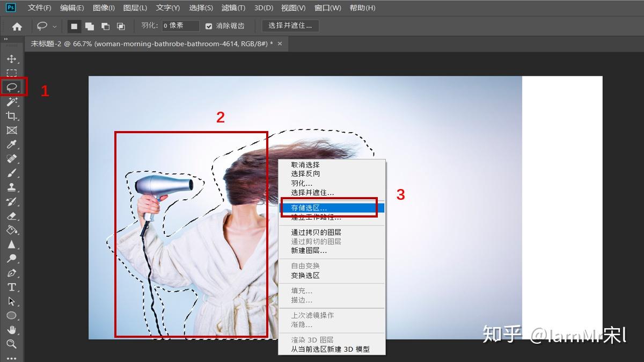Open the 视图(V) menu
644x362 pixels.
pos(293,8)
